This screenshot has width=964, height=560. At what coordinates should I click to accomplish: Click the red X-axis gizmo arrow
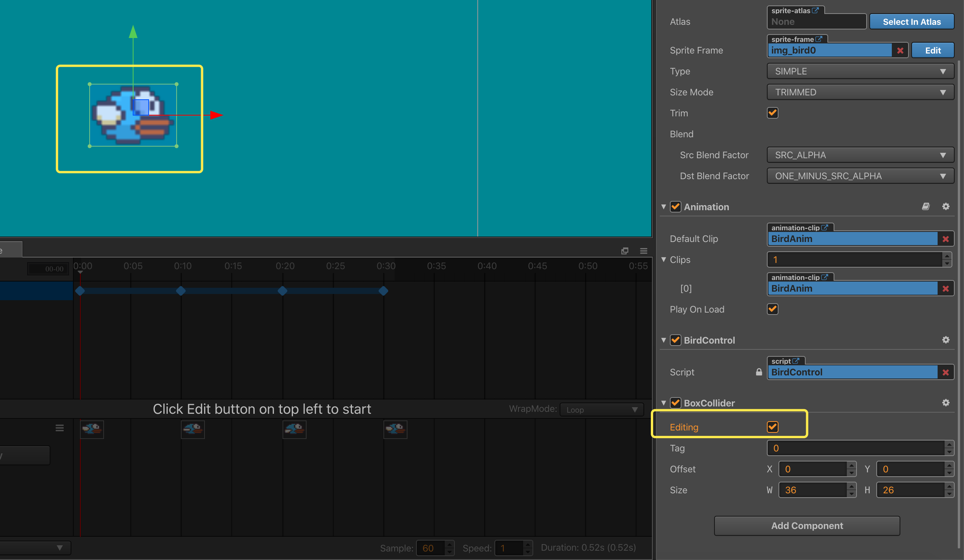click(x=216, y=115)
